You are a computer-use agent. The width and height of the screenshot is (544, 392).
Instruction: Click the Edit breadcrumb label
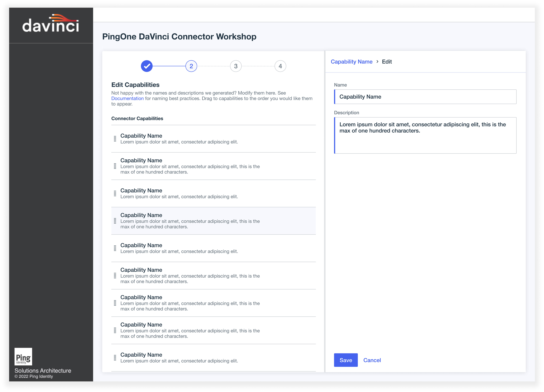387,62
